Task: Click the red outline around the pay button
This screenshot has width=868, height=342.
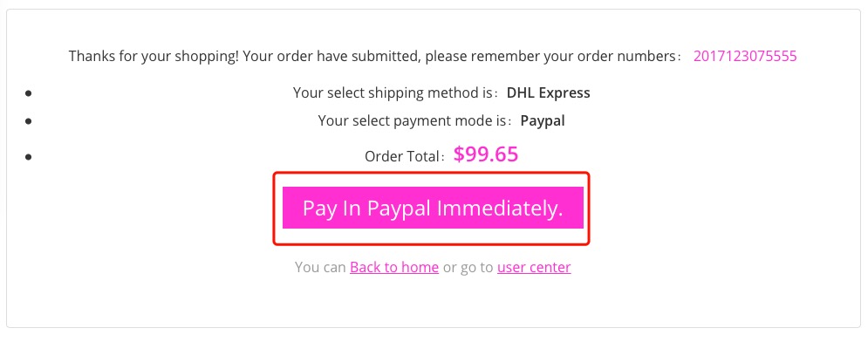Action: tap(431, 174)
